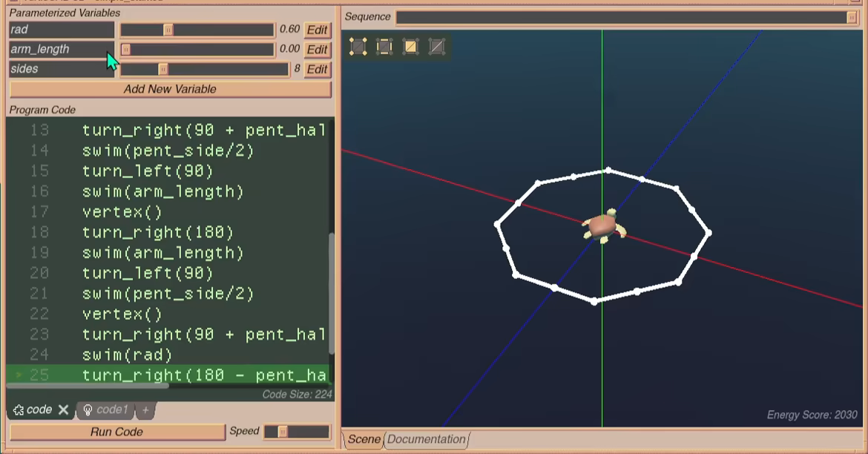Image resolution: width=868 pixels, height=454 pixels.
Task: Click the sides slider handle
Action: point(162,69)
